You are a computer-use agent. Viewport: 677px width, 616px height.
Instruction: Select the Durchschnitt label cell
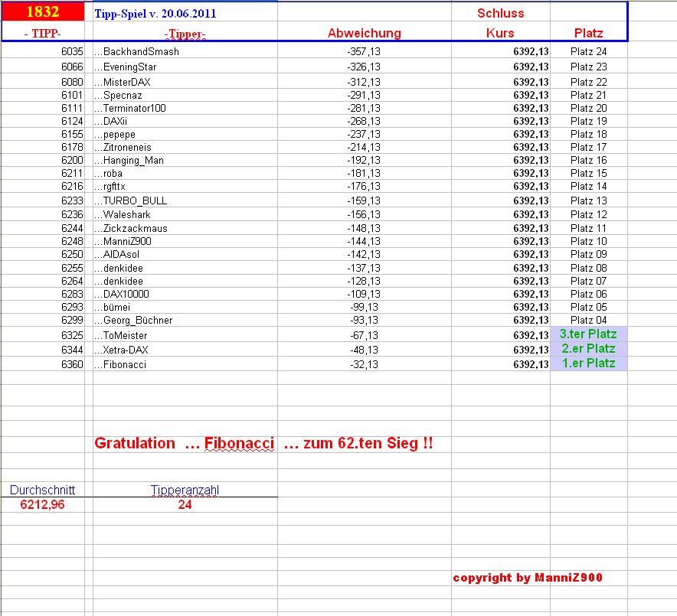[42, 490]
